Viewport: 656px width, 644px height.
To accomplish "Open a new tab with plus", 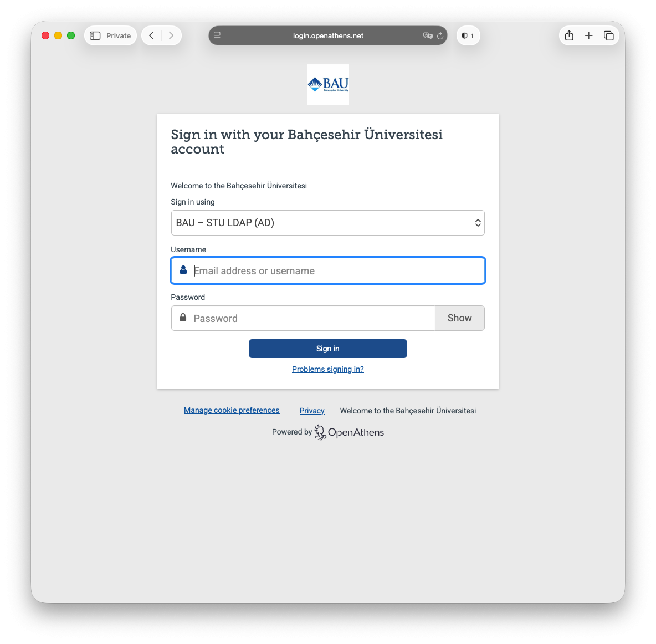I will click(x=589, y=35).
